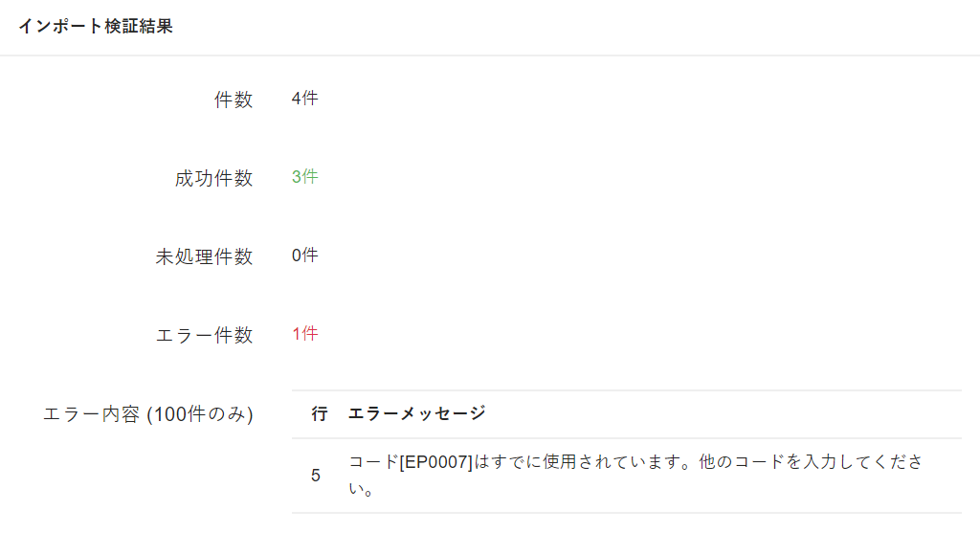Click the red error count 1件
The image size is (980, 533).
pos(304,334)
